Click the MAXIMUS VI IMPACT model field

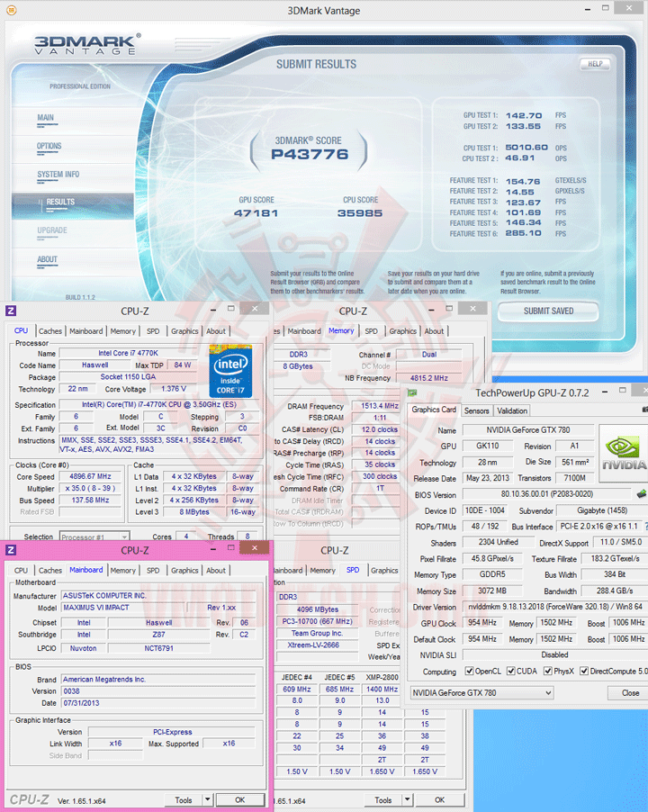tap(121, 608)
